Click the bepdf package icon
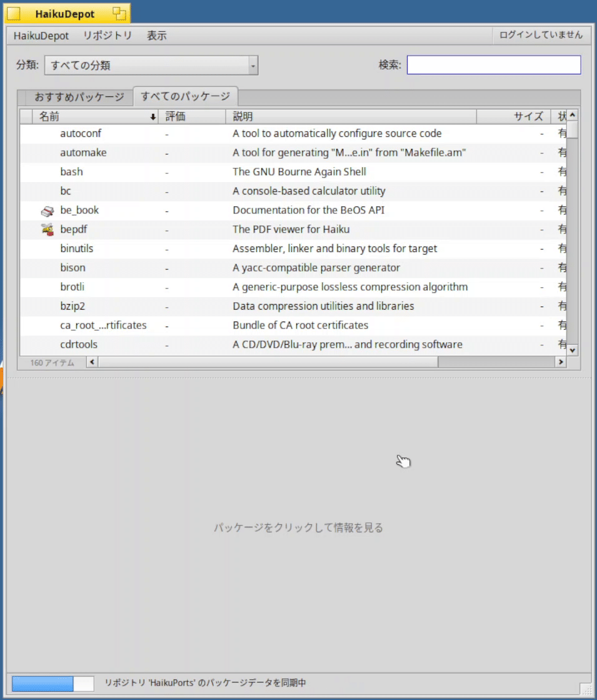The height and width of the screenshot is (700, 597). (x=48, y=230)
